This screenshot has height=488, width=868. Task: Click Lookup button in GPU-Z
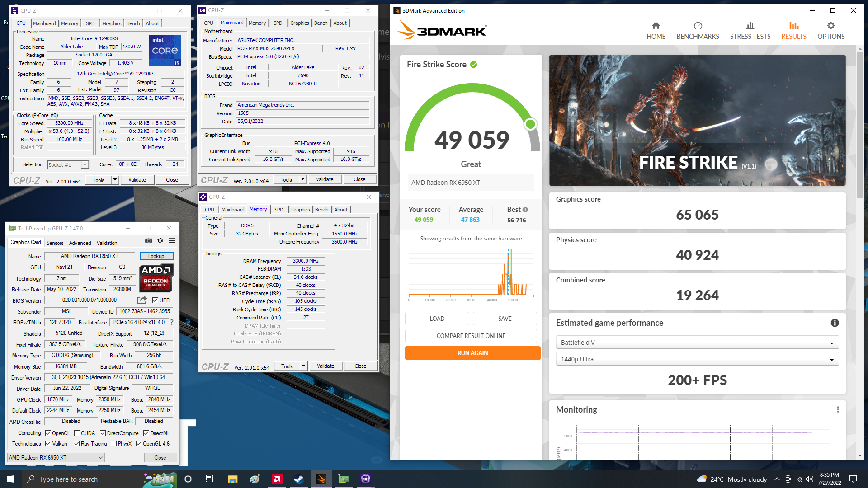(x=156, y=256)
